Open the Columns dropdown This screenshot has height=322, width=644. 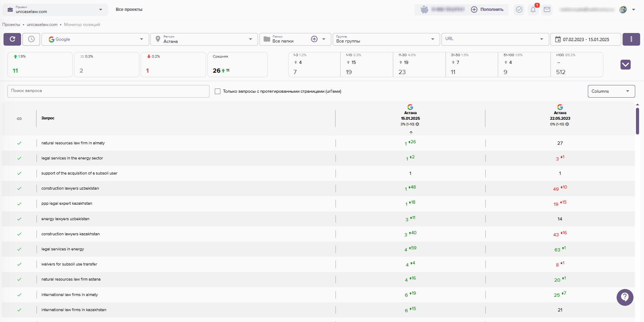coord(611,91)
